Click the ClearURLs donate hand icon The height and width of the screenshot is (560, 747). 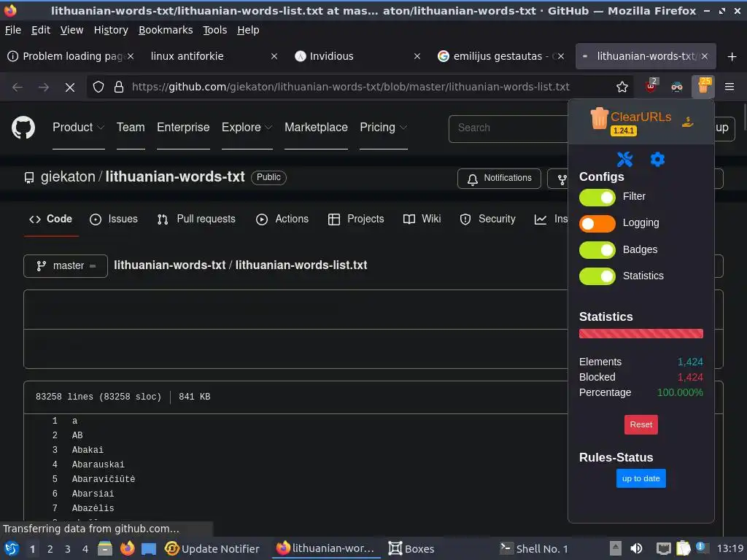coord(687,122)
